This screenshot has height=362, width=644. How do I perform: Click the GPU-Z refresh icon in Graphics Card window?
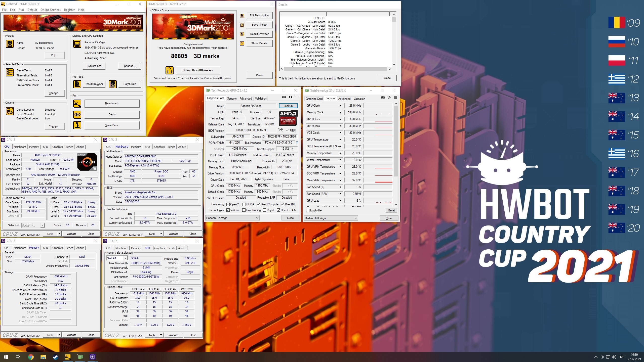(x=290, y=97)
